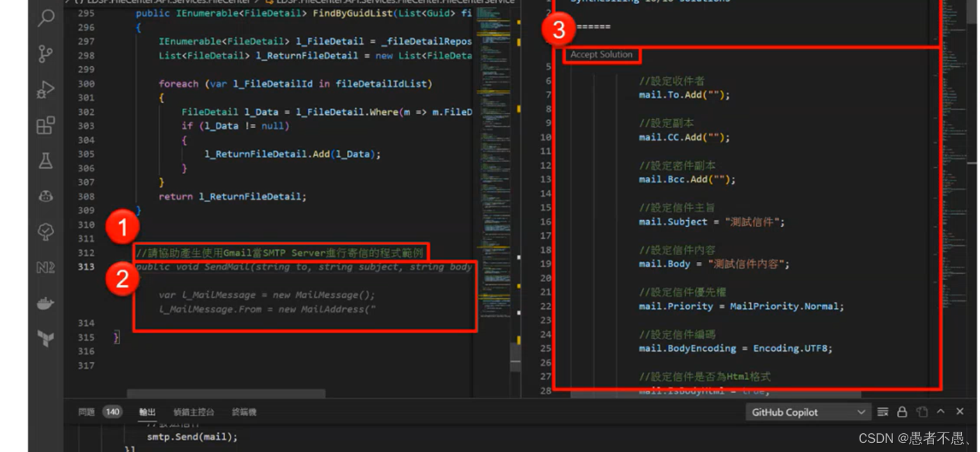
Task: Click the Accept Solution link
Action: (601, 54)
